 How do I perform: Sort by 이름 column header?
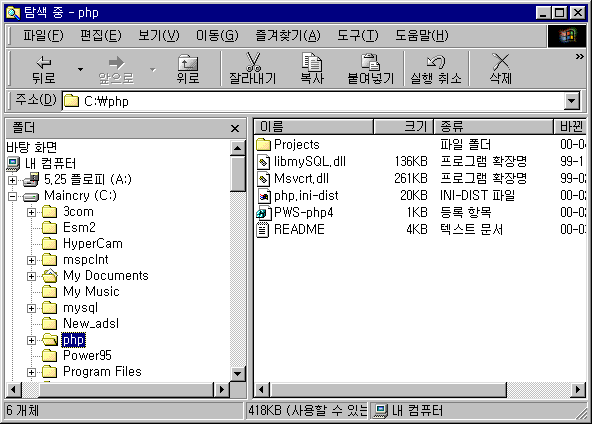[x=313, y=126]
